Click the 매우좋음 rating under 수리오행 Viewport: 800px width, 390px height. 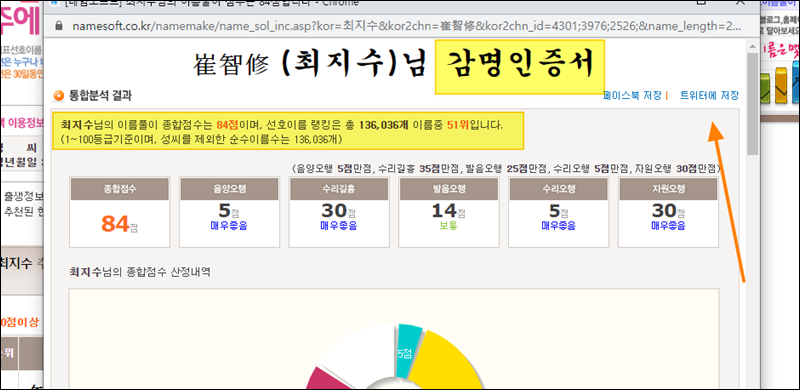558,226
